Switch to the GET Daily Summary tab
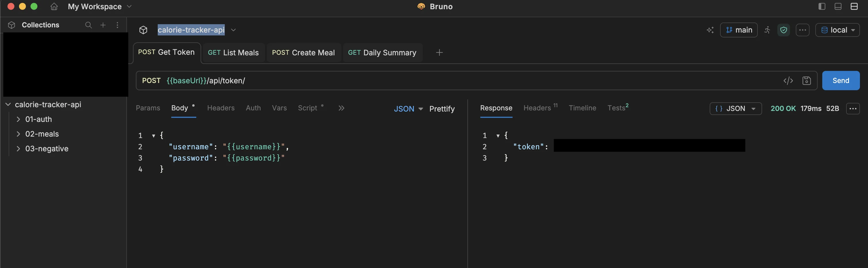 point(382,53)
